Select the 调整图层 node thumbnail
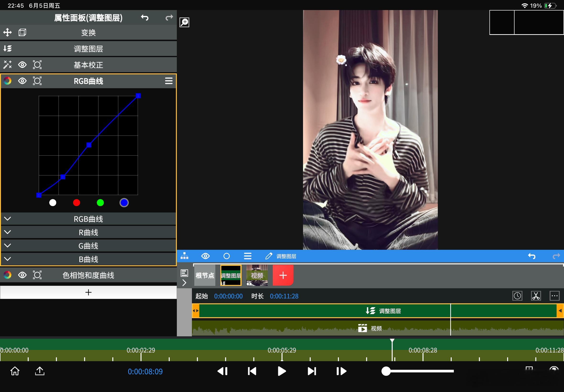The width and height of the screenshot is (564, 392). 231,275
